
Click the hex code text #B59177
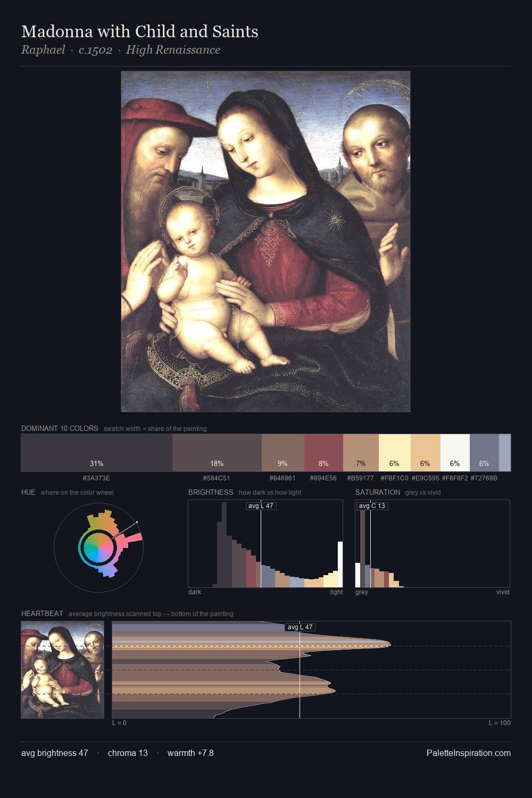click(361, 478)
